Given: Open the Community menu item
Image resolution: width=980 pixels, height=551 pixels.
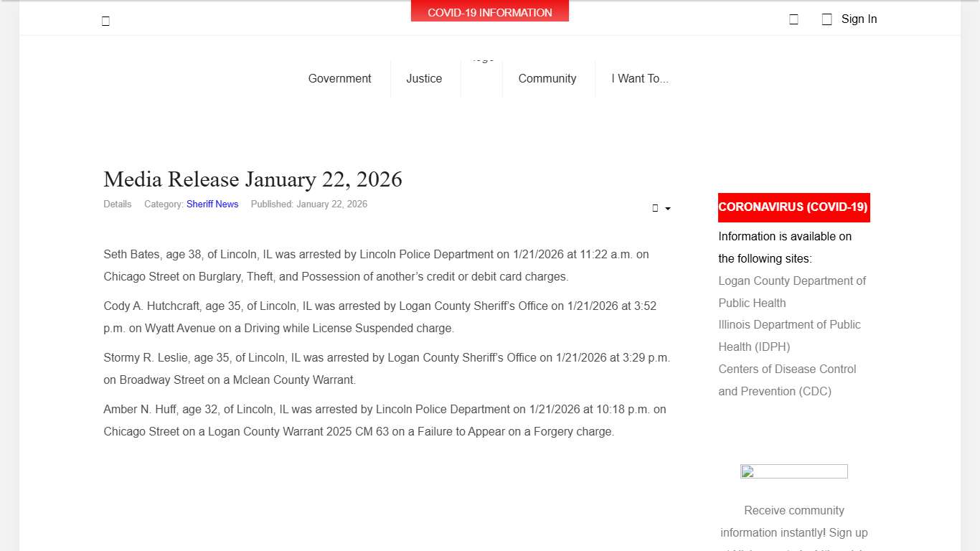Looking at the screenshot, I should (547, 78).
